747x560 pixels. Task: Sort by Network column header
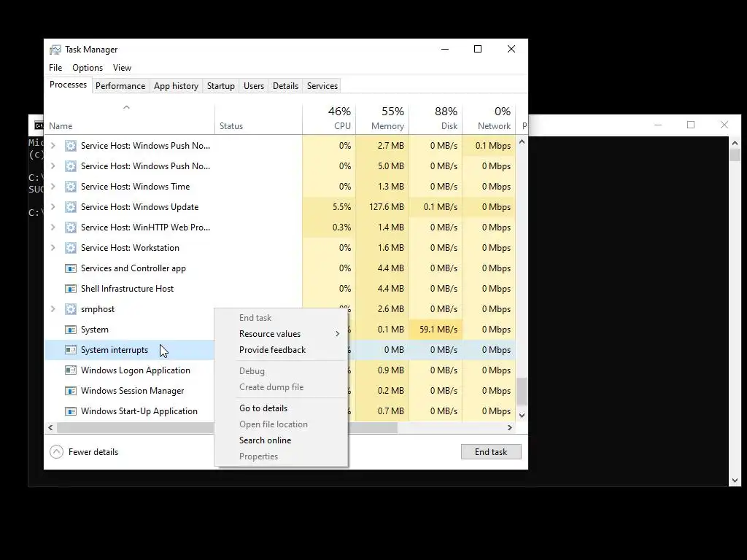pyautogui.click(x=489, y=119)
